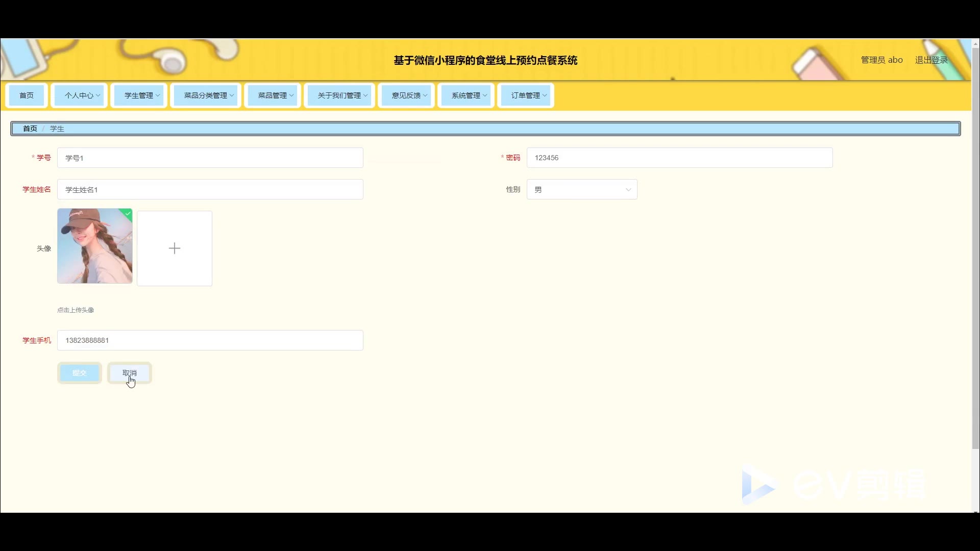Expand the 个人中心 menu
Viewport: 980px width, 551px height.
(x=79, y=95)
